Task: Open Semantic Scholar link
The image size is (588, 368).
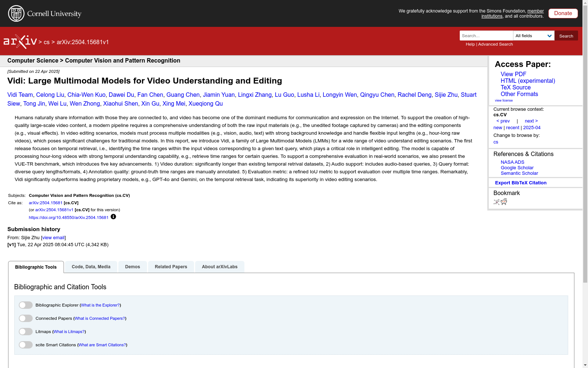Action: 519,173
